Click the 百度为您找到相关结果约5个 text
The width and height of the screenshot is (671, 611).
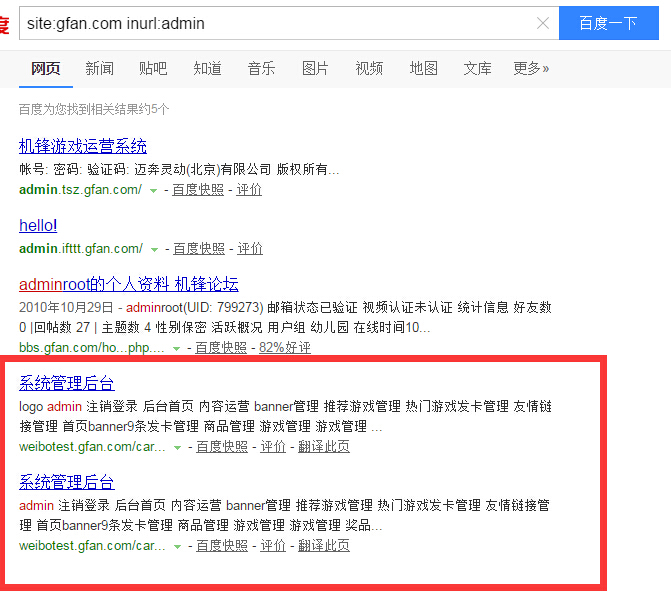pyautogui.click(x=94, y=110)
